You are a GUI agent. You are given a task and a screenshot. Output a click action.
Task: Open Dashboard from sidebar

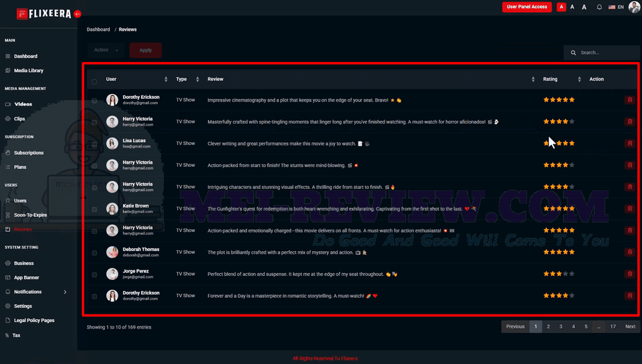pyautogui.click(x=25, y=57)
